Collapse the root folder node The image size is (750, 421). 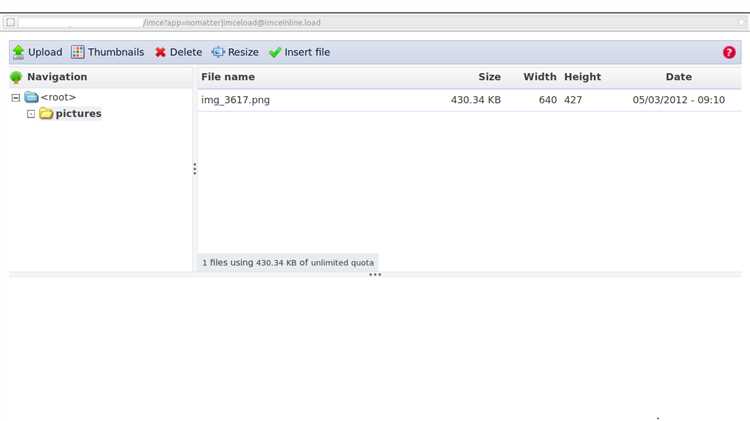point(16,98)
